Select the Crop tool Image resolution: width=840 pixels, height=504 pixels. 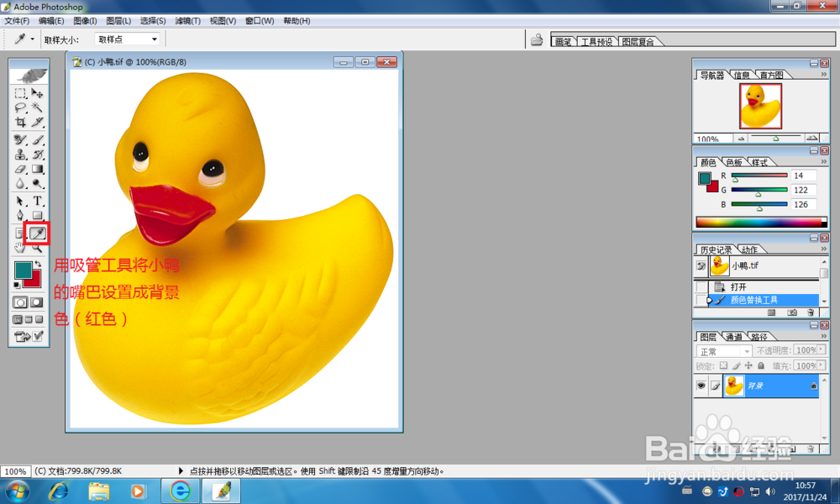(x=20, y=122)
